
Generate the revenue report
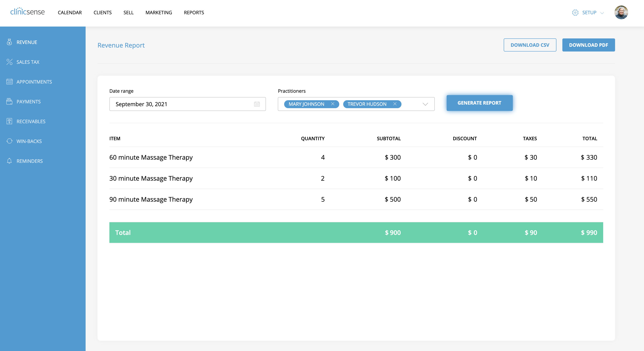(479, 103)
